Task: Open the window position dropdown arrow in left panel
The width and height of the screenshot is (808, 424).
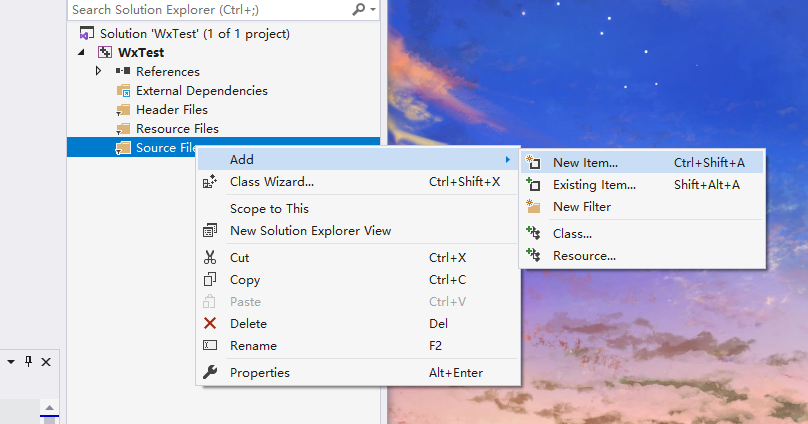Action: [11, 362]
